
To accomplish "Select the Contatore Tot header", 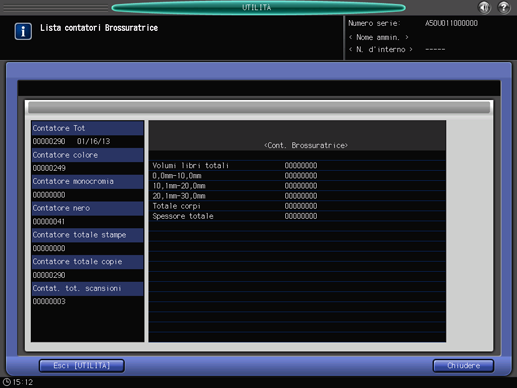I will click(87, 128).
